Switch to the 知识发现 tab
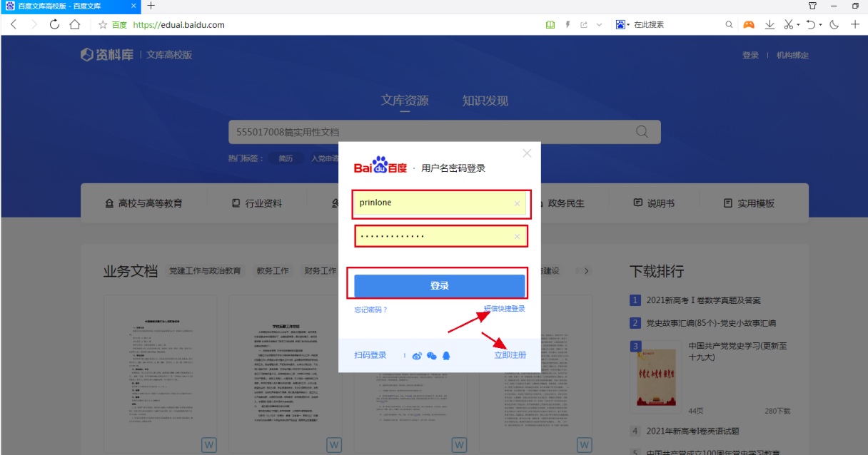The width and height of the screenshot is (868, 455). coord(485,101)
